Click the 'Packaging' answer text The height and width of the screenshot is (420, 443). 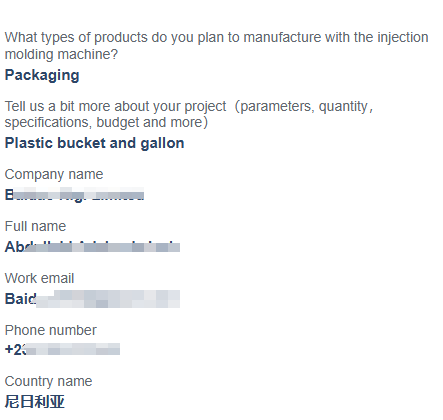tap(42, 75)
